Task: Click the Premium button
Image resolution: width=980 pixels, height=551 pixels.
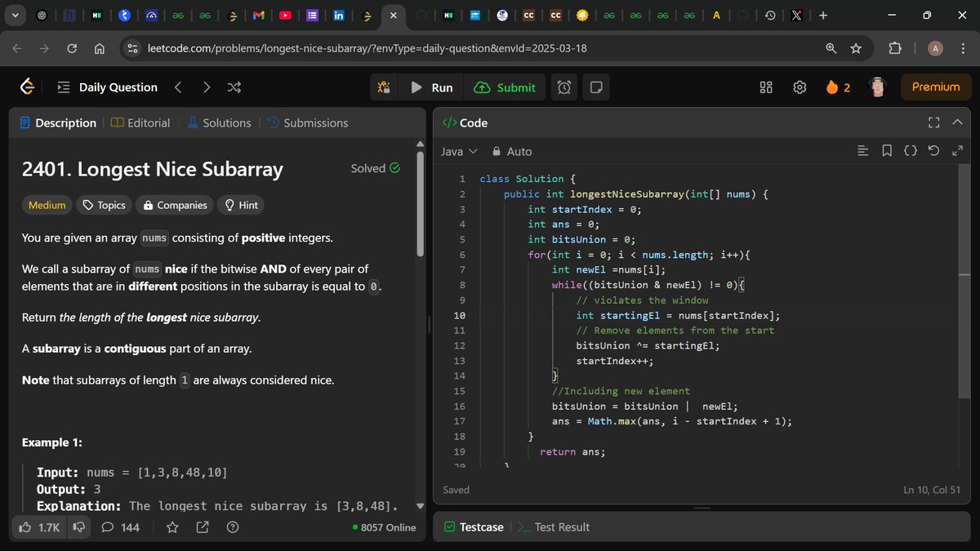Action: 935,87
